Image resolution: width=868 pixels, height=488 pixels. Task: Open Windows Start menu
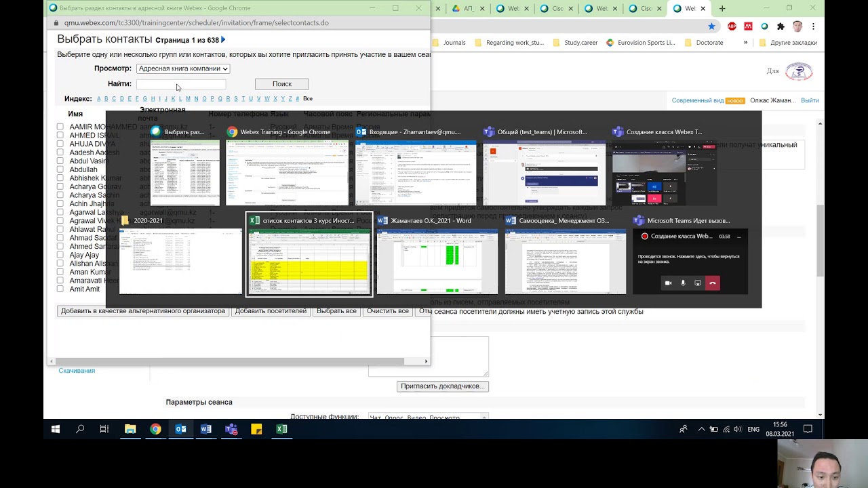tap(56, 429)
